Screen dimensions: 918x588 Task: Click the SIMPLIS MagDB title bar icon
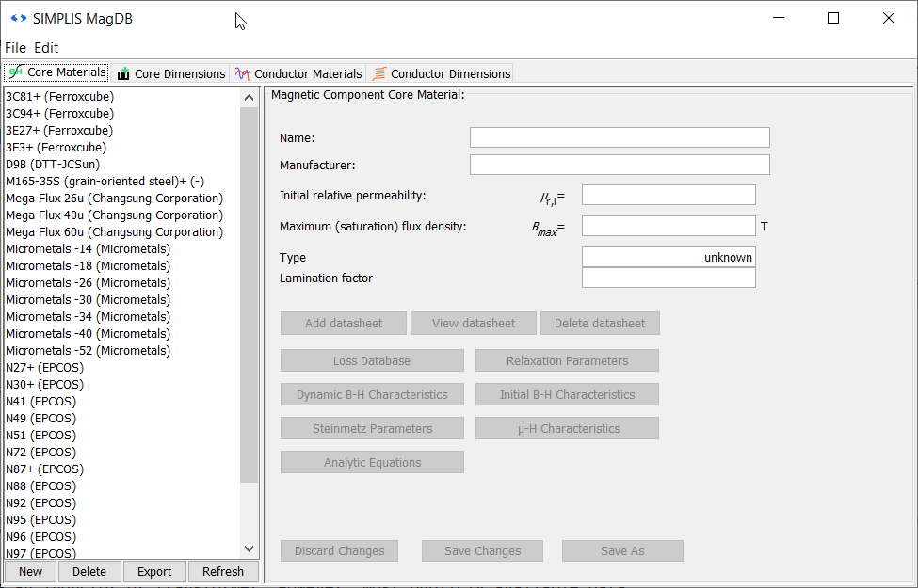click(x=19, y=18)
